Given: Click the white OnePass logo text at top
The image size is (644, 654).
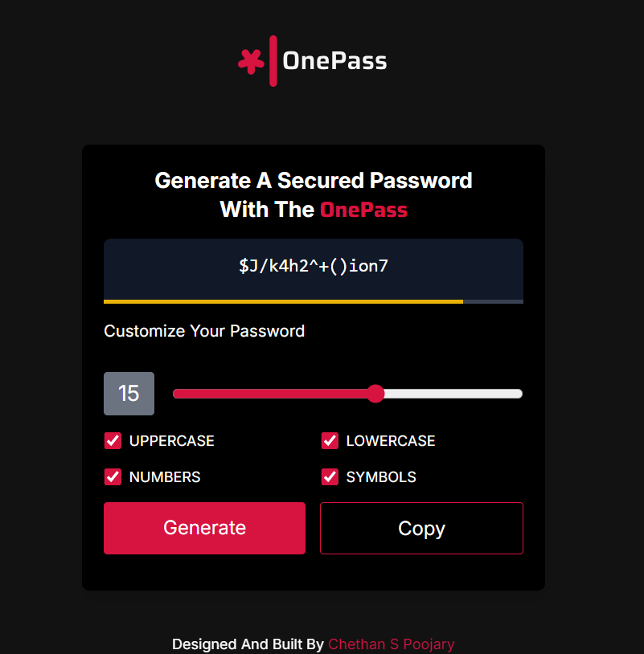Looking at the screenshot, I should click(334, 61).
